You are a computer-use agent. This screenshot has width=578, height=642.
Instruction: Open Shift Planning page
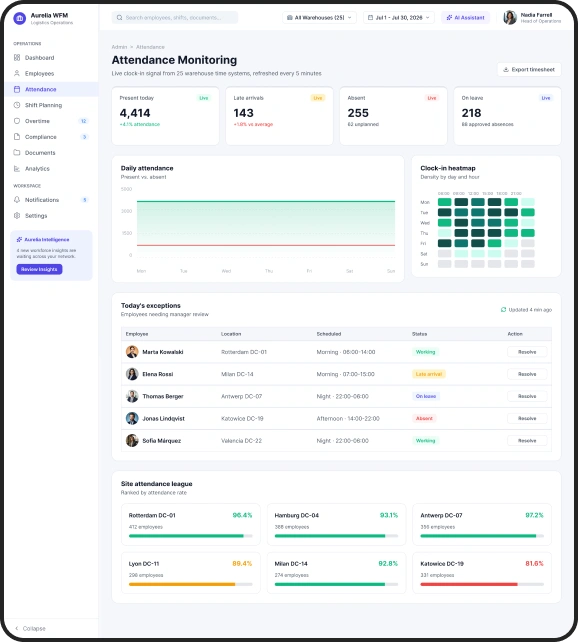(51, 105)
